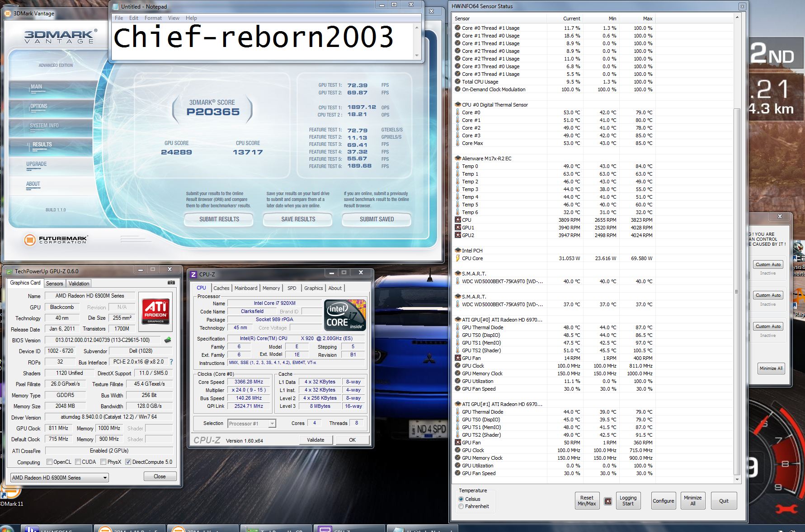Switch to TechPowerUp GPU-Z in the taskbar

pos(276,528)
